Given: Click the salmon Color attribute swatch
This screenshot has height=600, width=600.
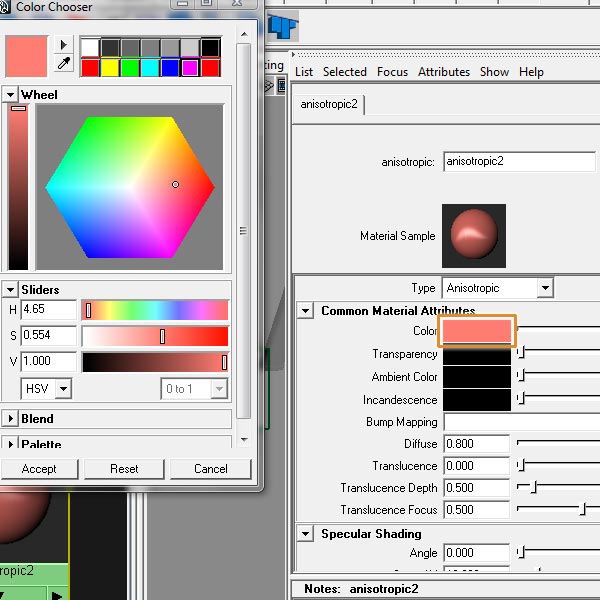Looking at the screenshot, I should [477, 331].
